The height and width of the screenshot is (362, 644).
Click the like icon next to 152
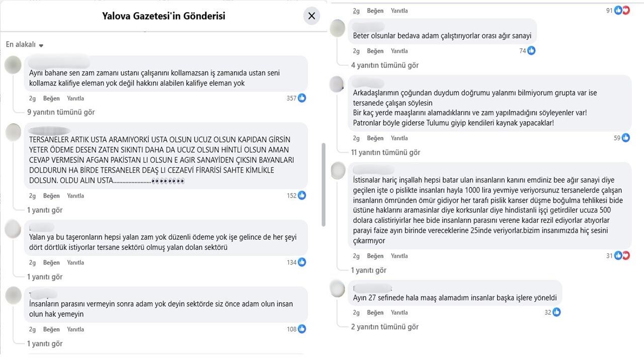(301, 196)
